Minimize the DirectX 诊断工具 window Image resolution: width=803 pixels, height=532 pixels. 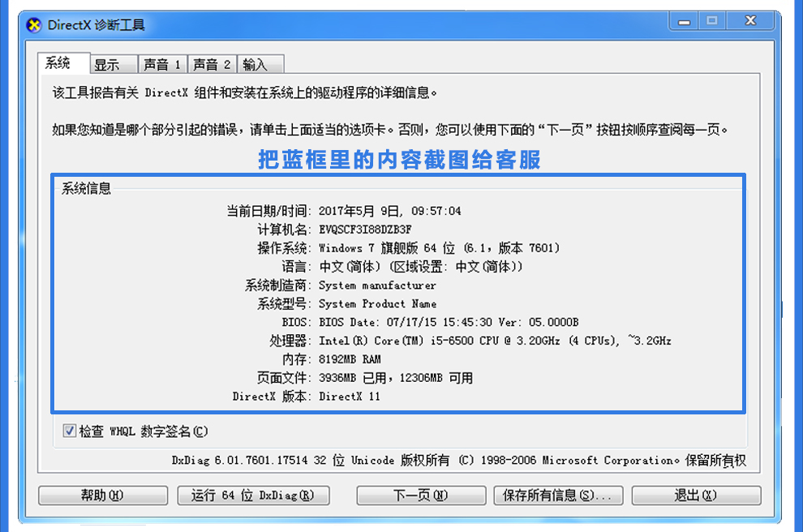[685, 21]
